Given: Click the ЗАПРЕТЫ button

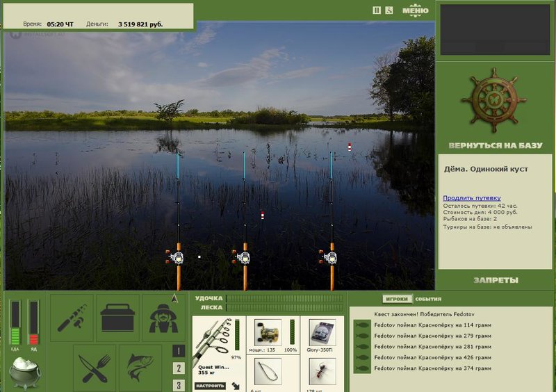Looking at the screenshot, I should 496,280.
